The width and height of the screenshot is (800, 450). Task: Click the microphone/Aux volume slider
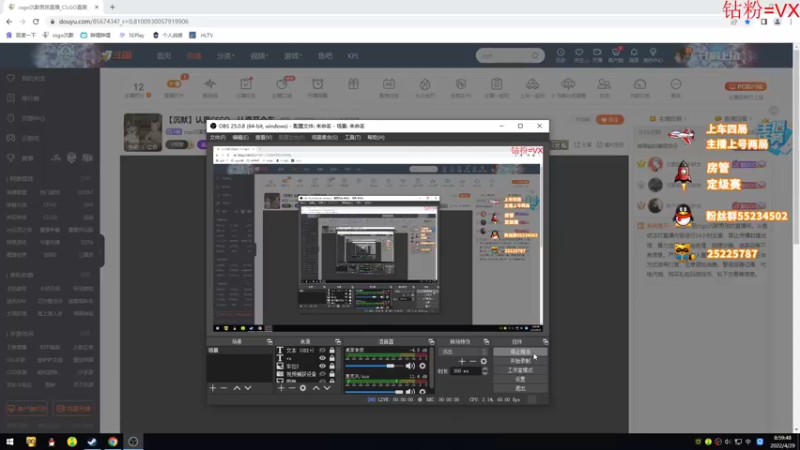(x=374, y=392)
